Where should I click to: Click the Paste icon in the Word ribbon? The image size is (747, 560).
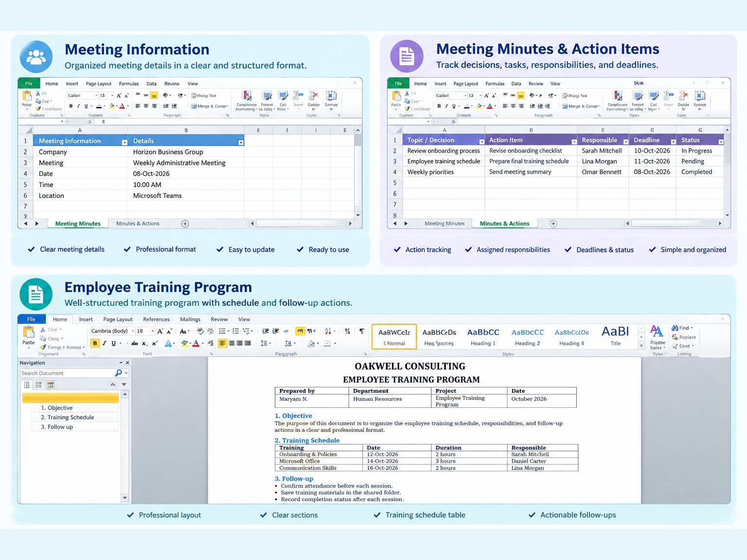29,332
